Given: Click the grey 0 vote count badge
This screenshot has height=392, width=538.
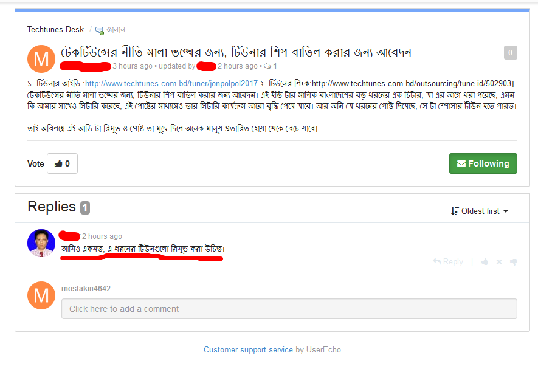Looking at the screenshot, I should [510, 52].
